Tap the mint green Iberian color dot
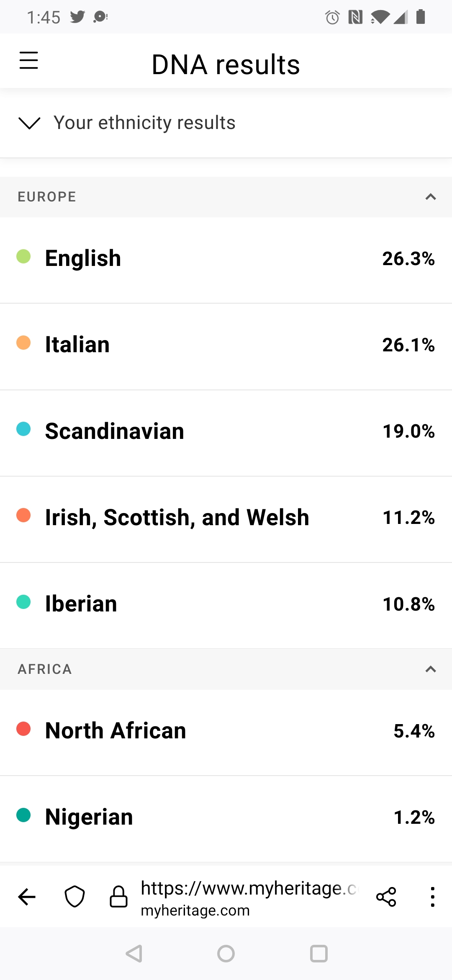 click(x=23, y=602)
